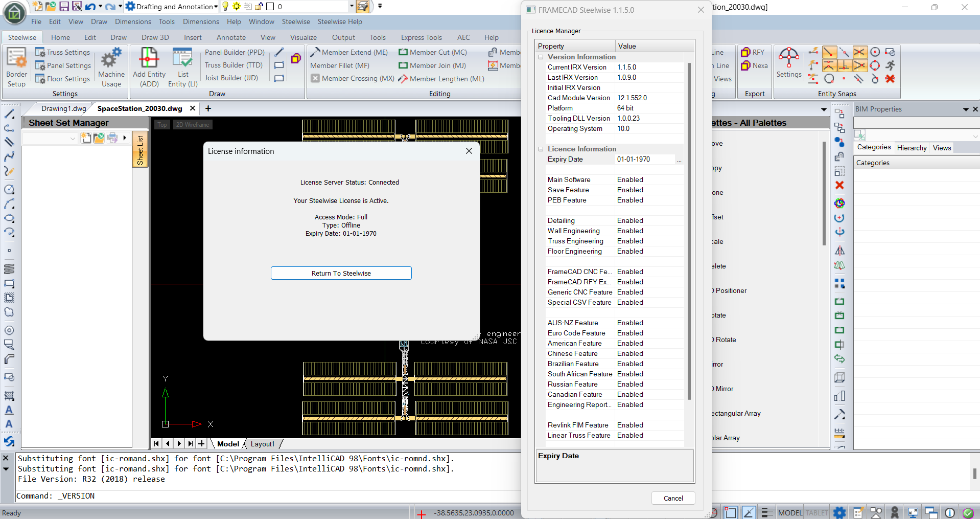Screen dimensions: 980x519
Task: Toggle the perpendicular entity snap
Action: coord(844,65)
